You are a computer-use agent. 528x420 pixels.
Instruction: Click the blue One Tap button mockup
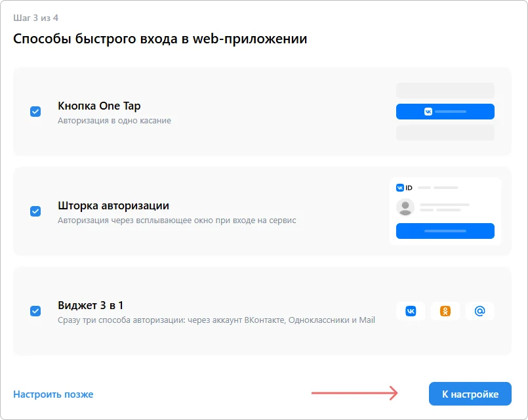coord(445,112)
